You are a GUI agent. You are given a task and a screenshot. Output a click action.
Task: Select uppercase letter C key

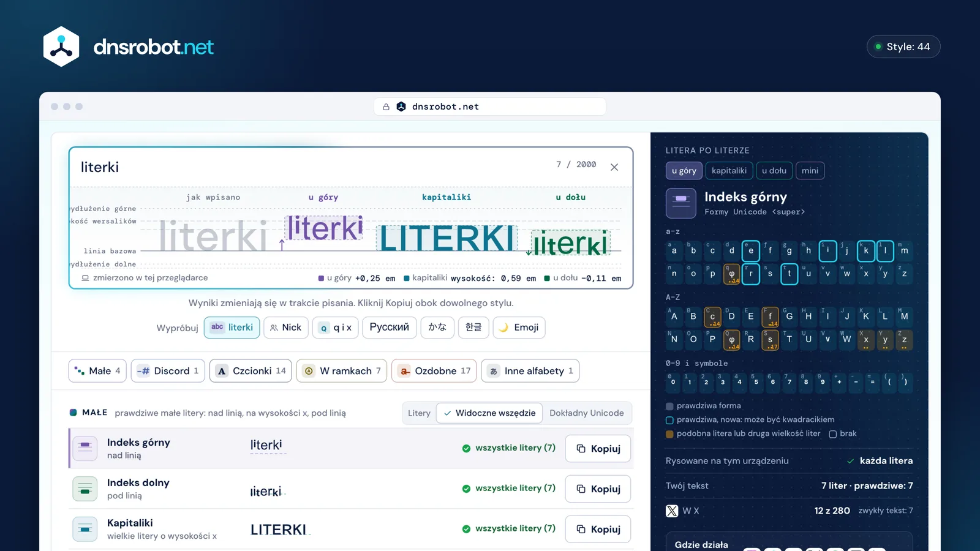(712, 317)
